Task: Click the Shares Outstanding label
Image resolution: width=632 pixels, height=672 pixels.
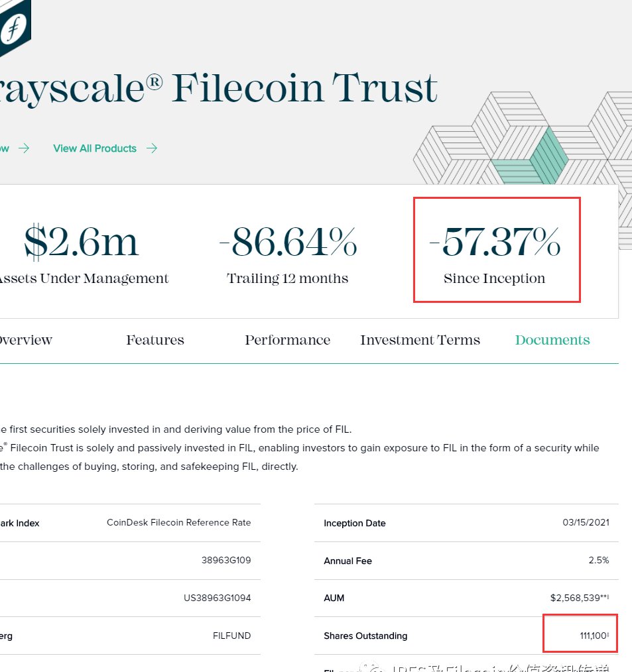Action: click(365, 636)
